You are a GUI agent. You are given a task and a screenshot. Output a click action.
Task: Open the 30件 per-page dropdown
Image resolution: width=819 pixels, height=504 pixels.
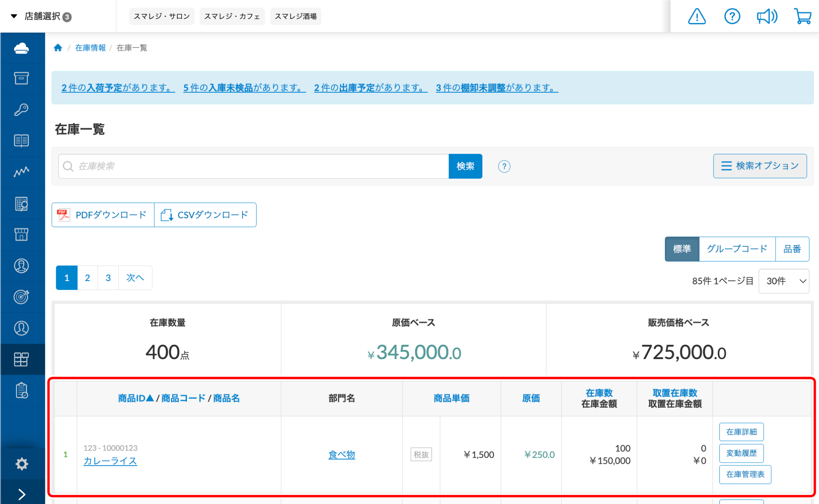click(784, 281)
